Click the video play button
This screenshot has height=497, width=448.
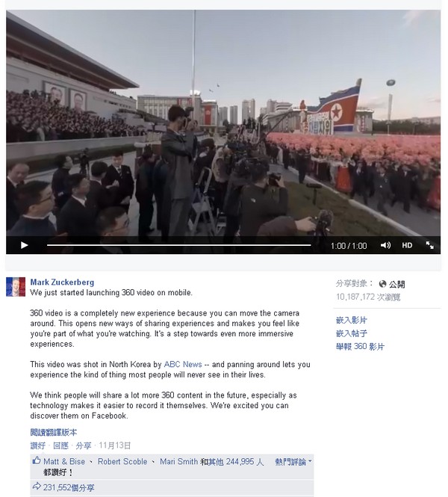point(24,245)
